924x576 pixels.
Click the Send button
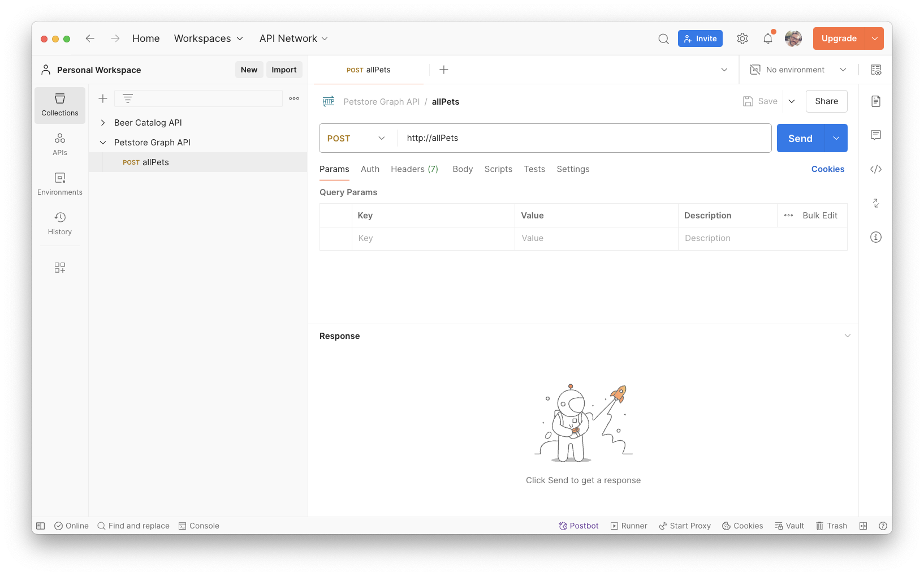pyautogui.click(x=800, y=138)
